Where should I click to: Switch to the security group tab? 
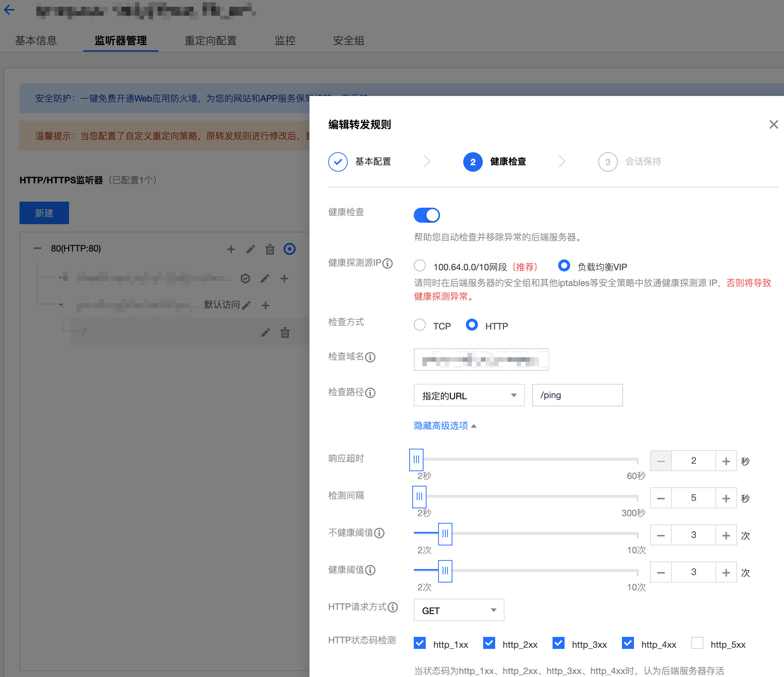point(348,40)
